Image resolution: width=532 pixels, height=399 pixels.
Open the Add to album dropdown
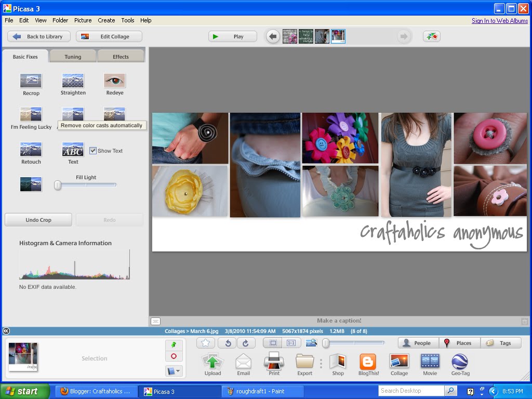point(174,371)
